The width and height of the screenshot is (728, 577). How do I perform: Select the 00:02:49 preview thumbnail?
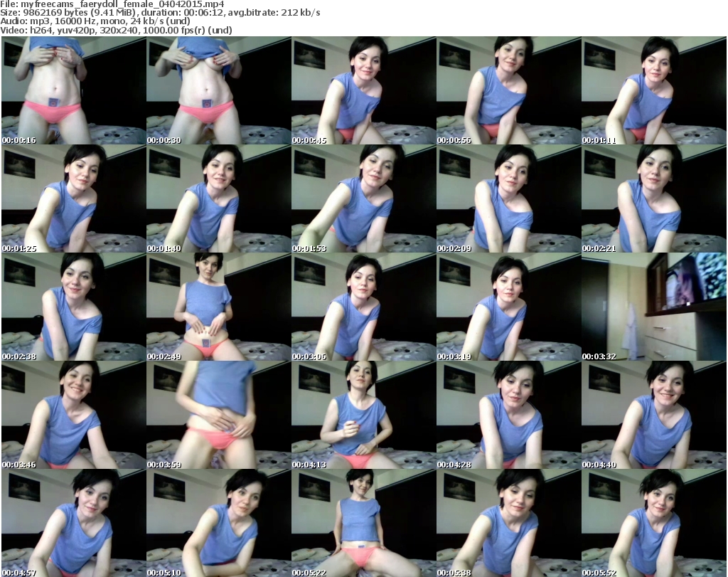pyautogui.click(x=219, y=307)
